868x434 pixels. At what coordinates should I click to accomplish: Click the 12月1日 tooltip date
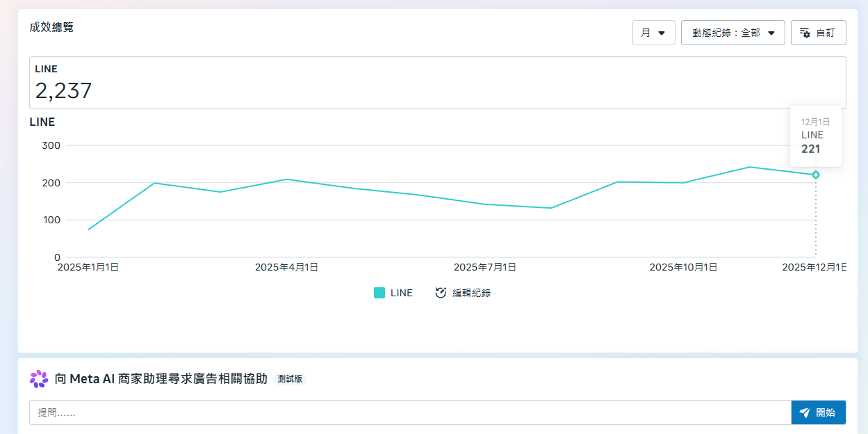click(816, 122)
